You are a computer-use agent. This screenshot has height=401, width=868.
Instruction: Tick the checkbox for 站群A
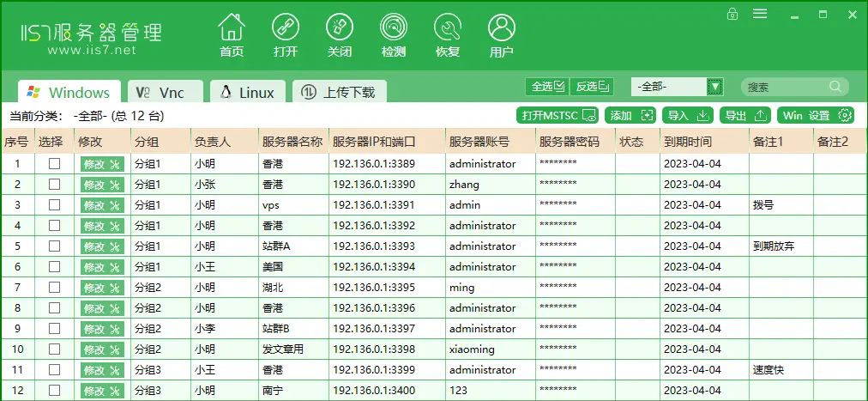click(54, 246)
